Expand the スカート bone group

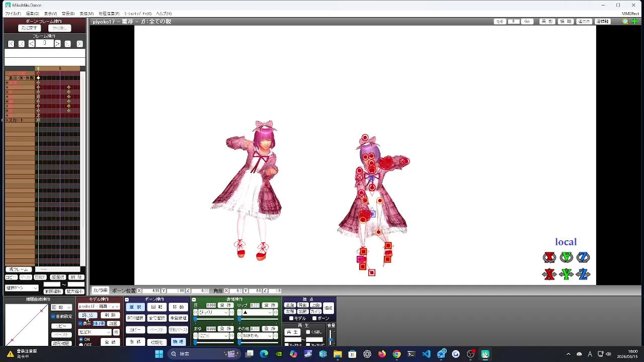tap(7, 120)
